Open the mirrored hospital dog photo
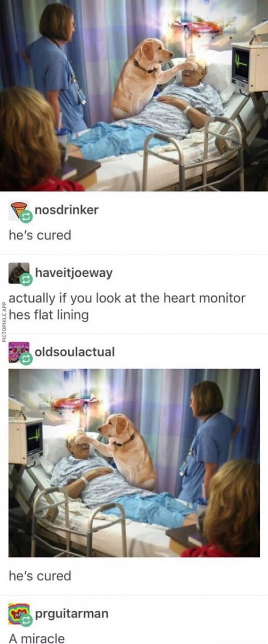The image size is (268, 644). click(x=134, y=463)
